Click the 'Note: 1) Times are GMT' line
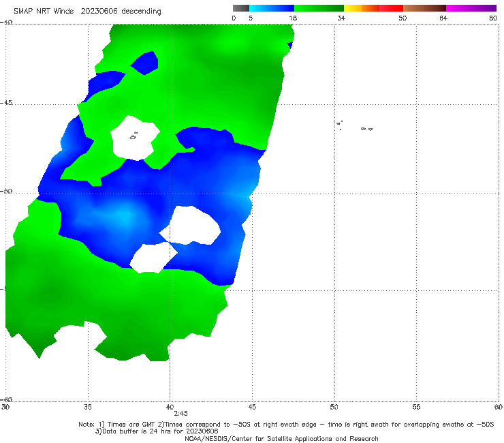The image size is (504, 443). (286, 425)
